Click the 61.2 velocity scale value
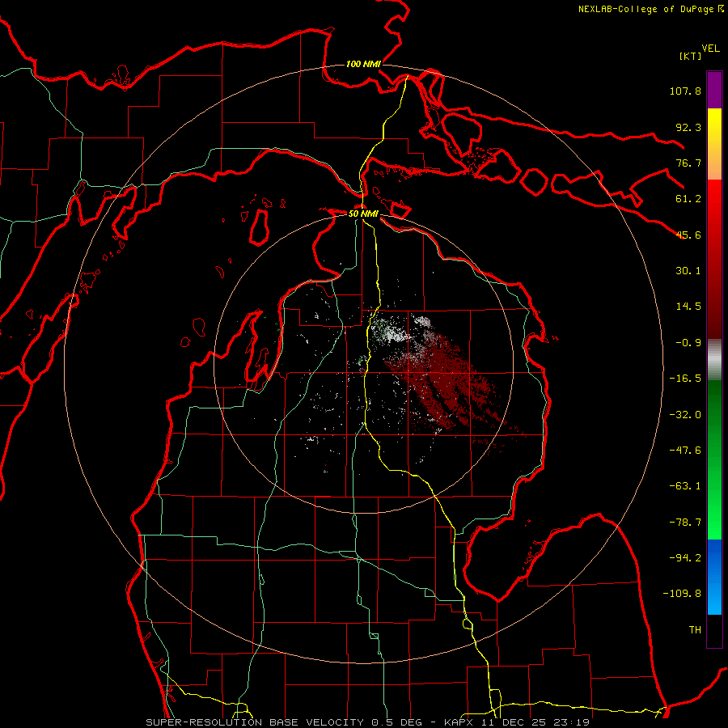728x728 pixels. coord(688,199)
